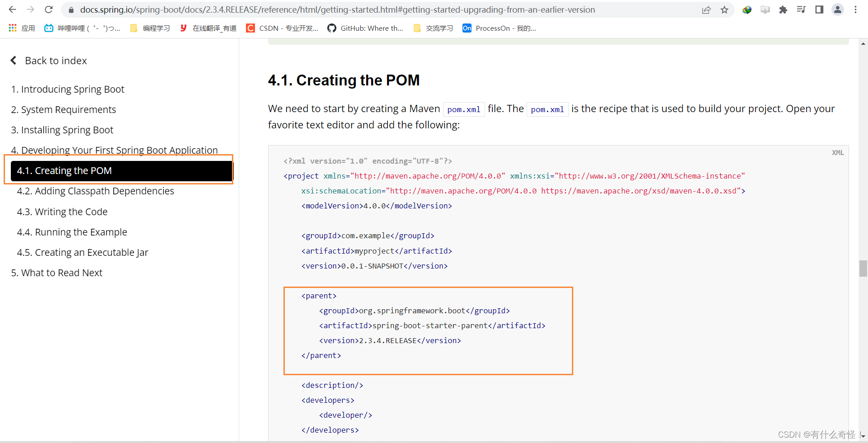Bookmark this page with the star icon
Image resolution: width=868 pixels, height=443 pixels.
pos(724,10)
